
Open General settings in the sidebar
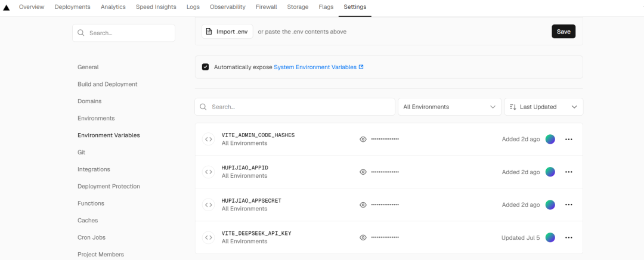(88, 67)
